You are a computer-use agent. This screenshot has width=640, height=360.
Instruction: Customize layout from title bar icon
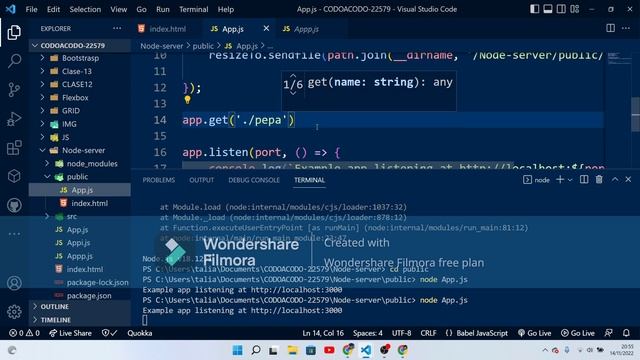575,9
